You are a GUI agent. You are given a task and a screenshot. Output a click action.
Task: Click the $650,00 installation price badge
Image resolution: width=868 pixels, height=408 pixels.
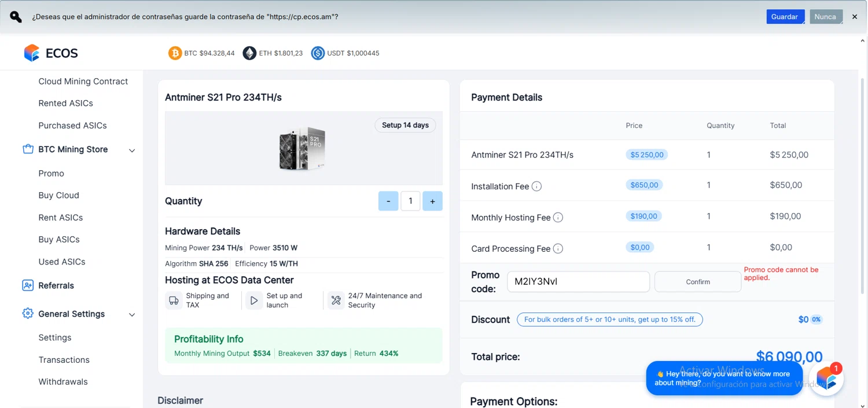[645, 185]
